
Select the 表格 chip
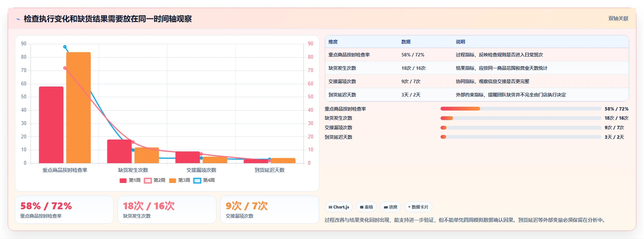pos(366,207)
